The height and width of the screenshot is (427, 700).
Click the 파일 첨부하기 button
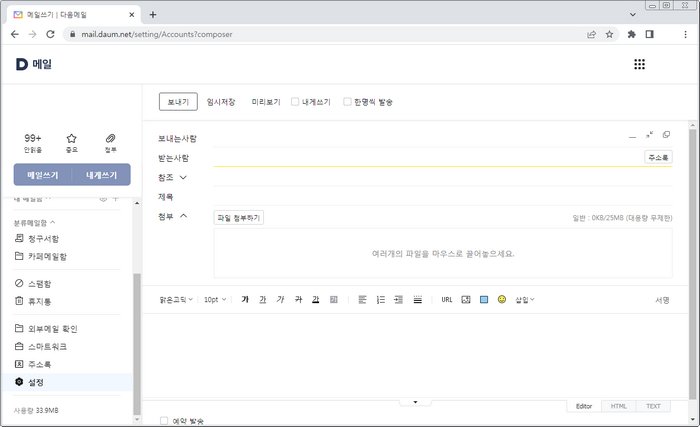pyautogui.click(x=238, y=218)
